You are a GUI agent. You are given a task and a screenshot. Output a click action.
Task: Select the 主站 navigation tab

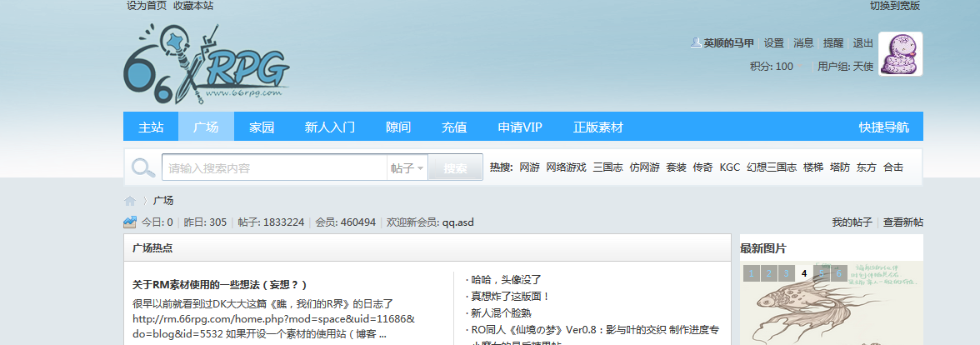(x=151, y=127)
